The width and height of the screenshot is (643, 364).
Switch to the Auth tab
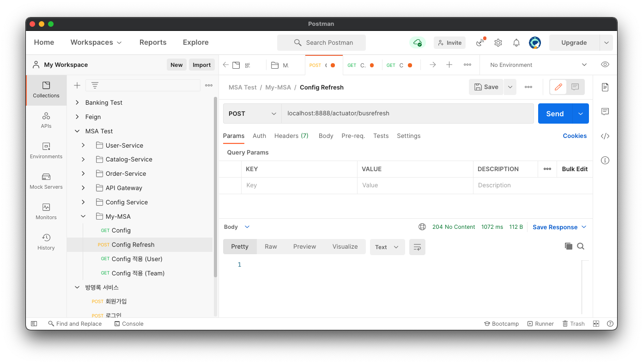point(259,136)
